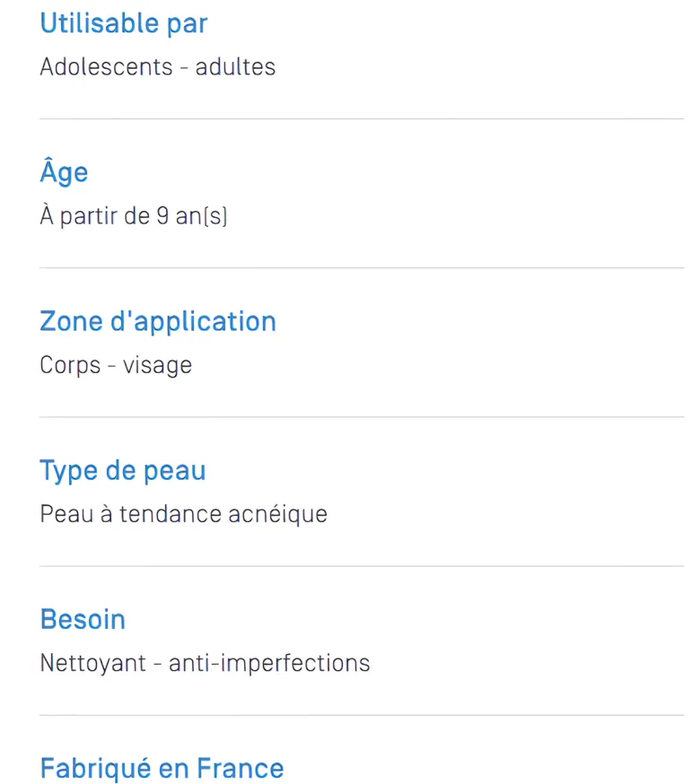Select the 'Adolescents - adultes' text

158,67
